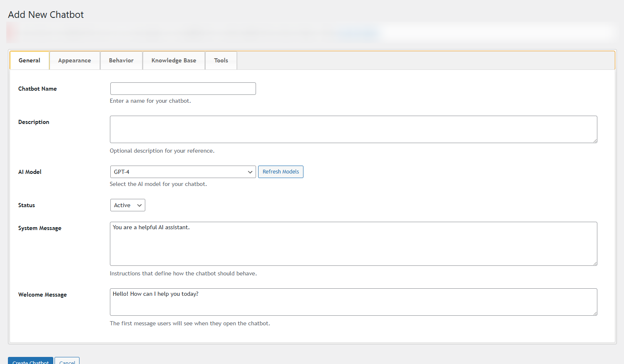Click the System Message field label
Viewport: 624px width, 364px height.
pos(40,228)
